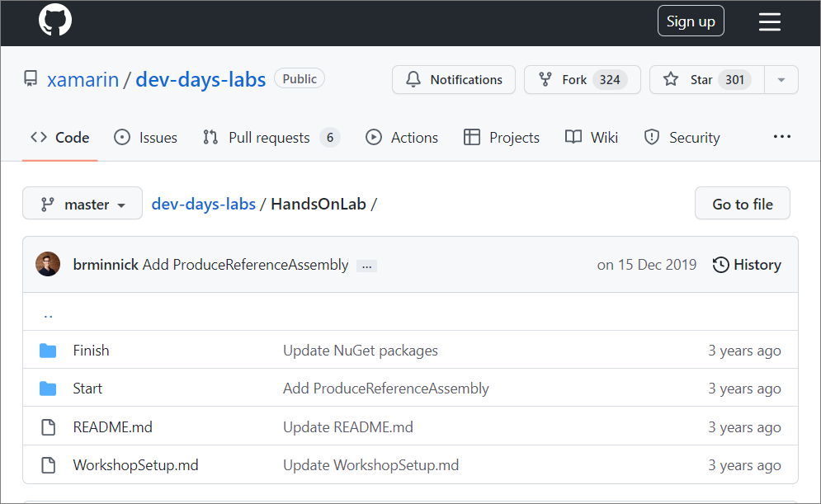Click the repository icon beside xamarin
The height and width of the screenshot is (504, 821).
click(31, 79)
